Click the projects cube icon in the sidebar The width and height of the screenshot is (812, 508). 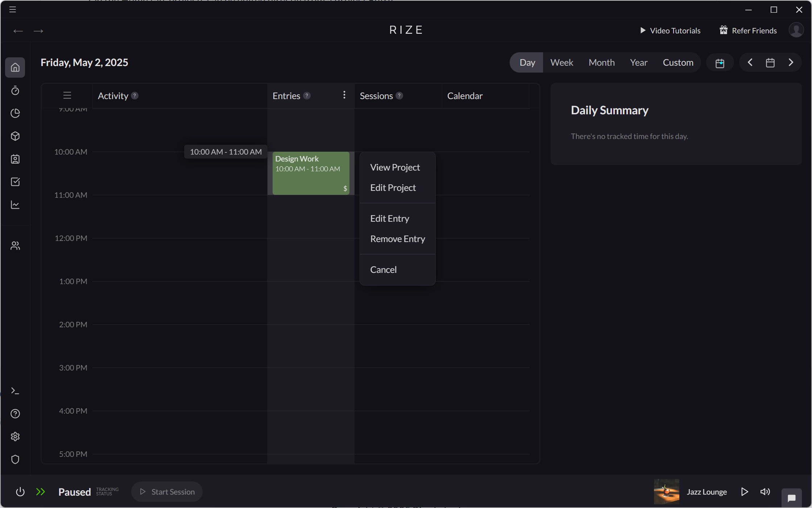(15, 136)
